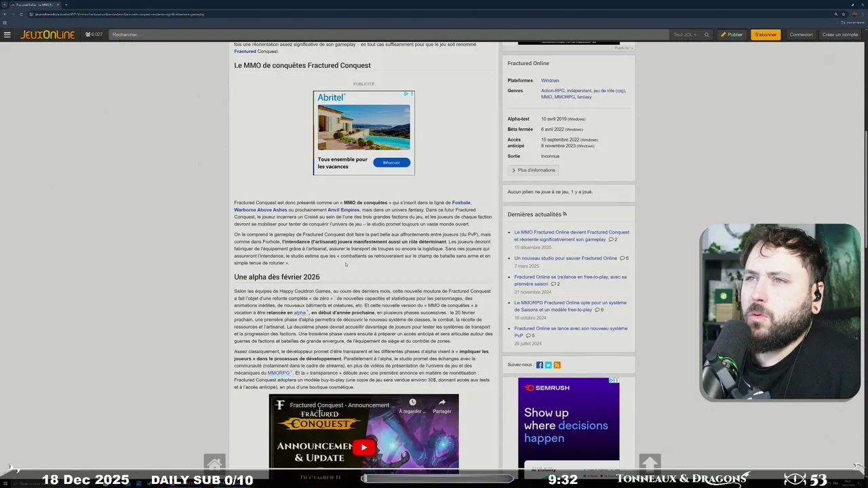The width and height of the screenshot is (868, 488).
Task: Click the S'abonner button
Action: (766, 35)
